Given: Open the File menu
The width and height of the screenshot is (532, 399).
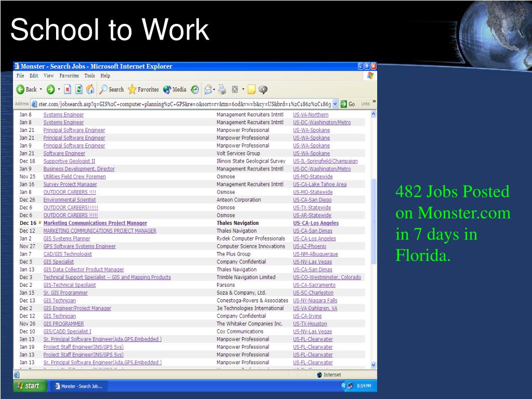Looking at the screenshot, I should coord(20,76).
